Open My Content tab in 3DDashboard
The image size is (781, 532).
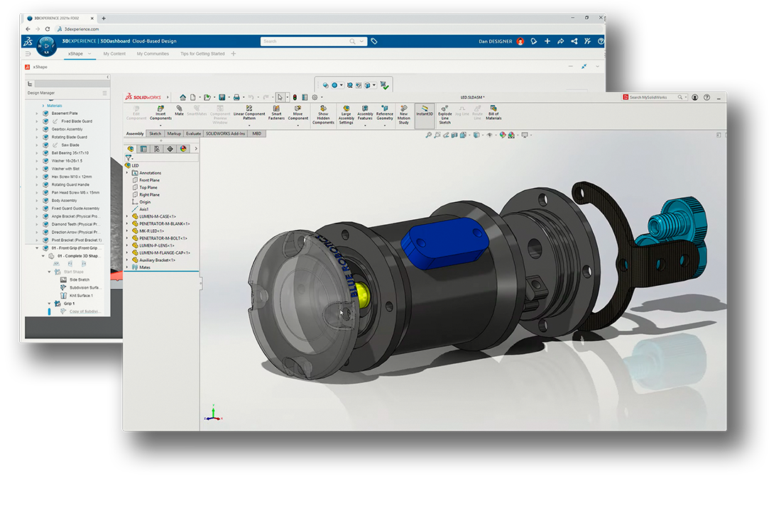(x=114, y=54)
